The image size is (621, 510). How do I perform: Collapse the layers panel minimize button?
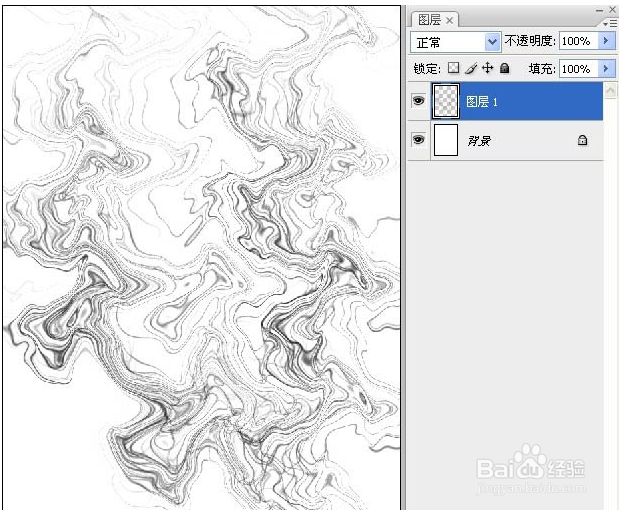tap(600, 11)
